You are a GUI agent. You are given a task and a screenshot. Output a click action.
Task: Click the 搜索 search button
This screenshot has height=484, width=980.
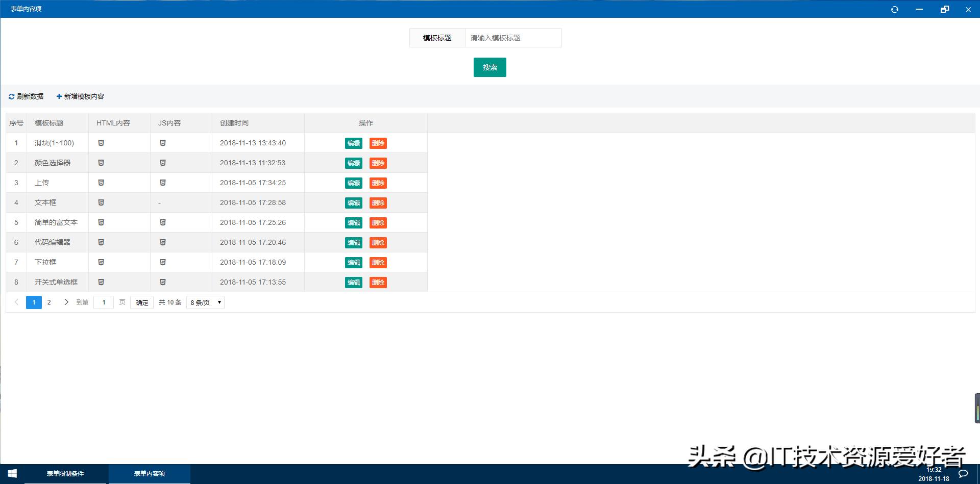[x=489, y=67]
